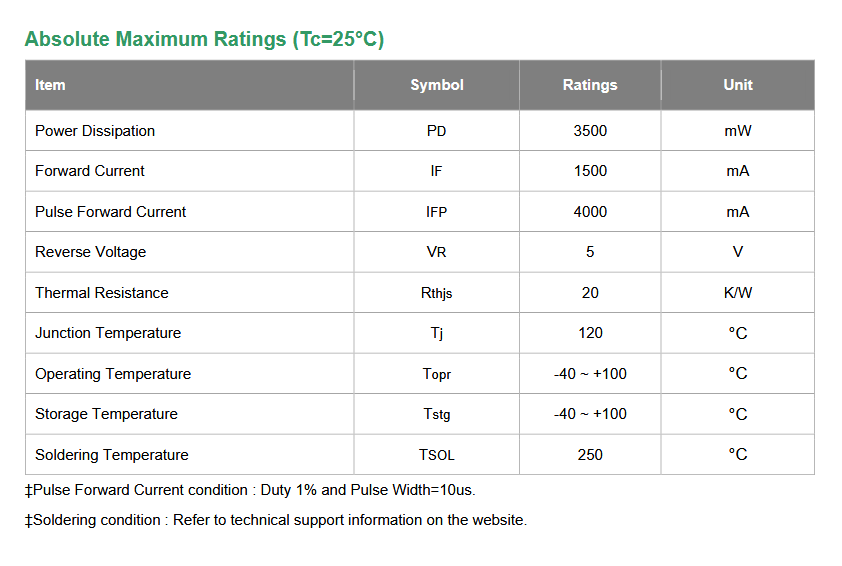Image resolution: width=842 pixels, height=566 pixels.
Task: Click the Power Dissipation row label
Action: [x=95, y=131]
